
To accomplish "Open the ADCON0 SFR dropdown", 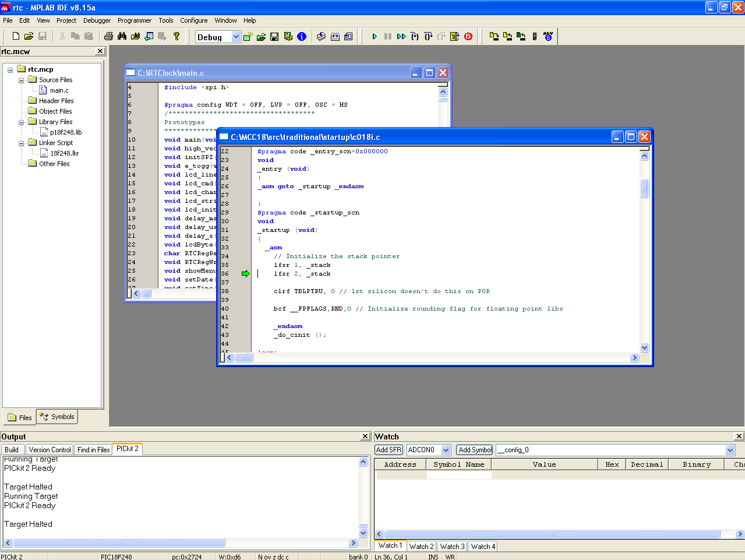I will click(446, 450).
